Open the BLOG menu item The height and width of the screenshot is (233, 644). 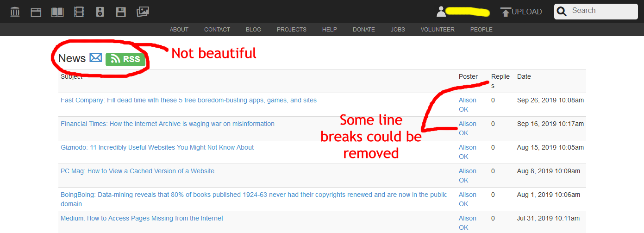click(x=253, y=30)
